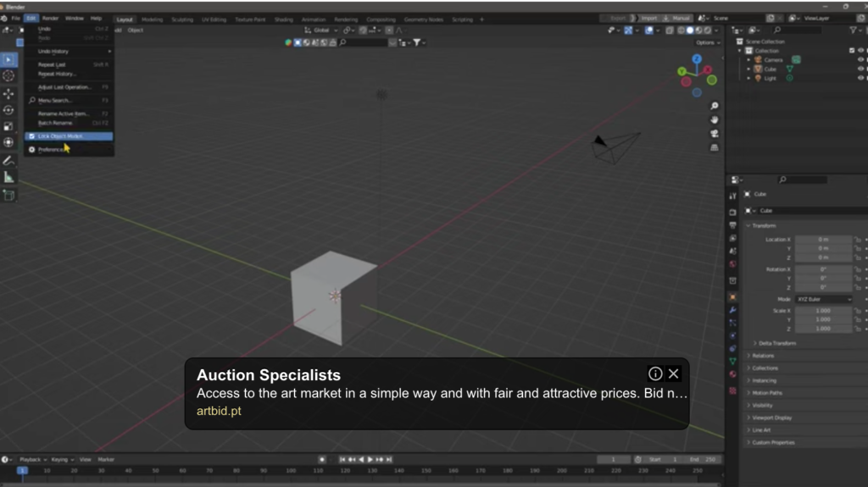Choose the Rotate tool
The width and height of the screenshot is (868, 487).
pyautogui.click(x=8, y=110)
